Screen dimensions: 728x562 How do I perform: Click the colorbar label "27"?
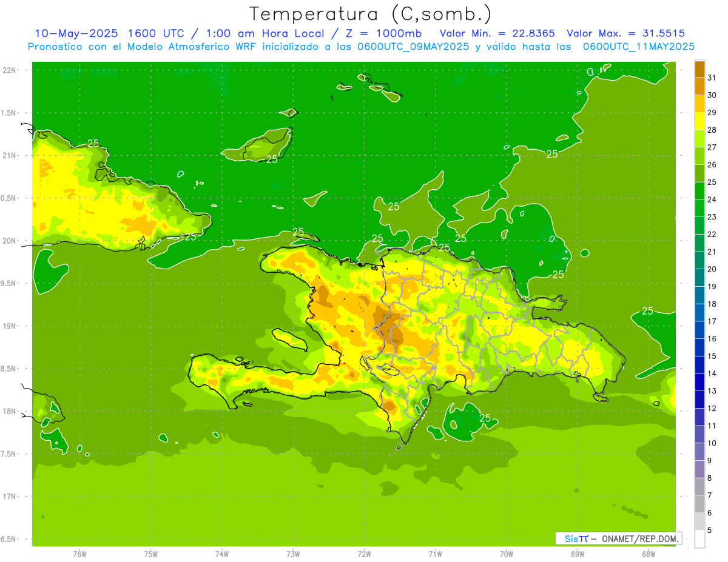[712, 147]
